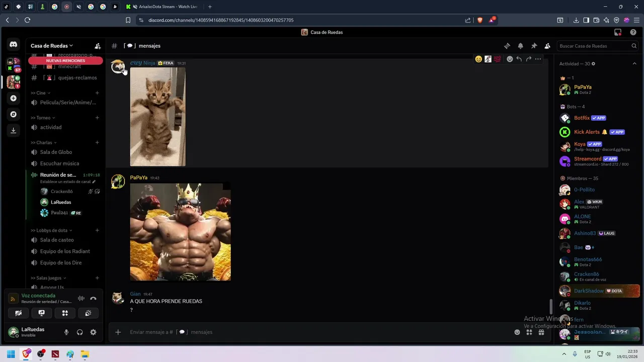644x362 pixels.
Task: Open a new browser tab
Action: click(210, 7)
